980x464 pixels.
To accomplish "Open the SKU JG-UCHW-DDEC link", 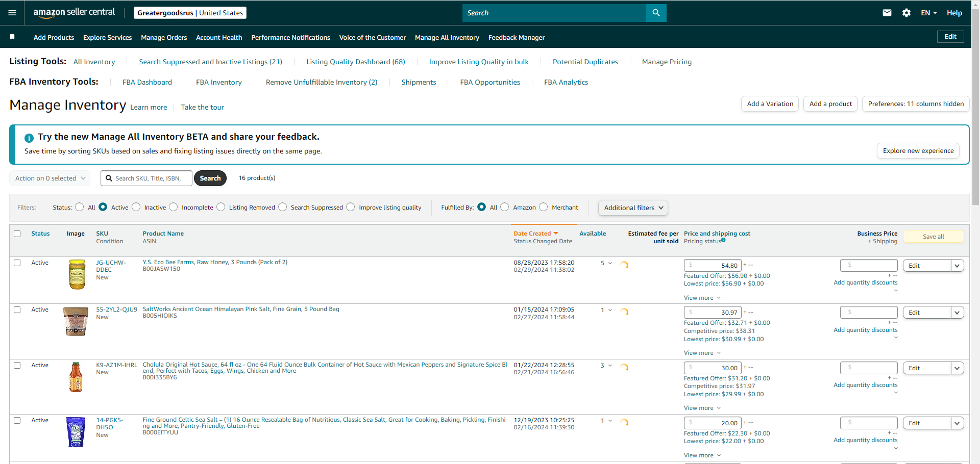I will click(111, 266).
